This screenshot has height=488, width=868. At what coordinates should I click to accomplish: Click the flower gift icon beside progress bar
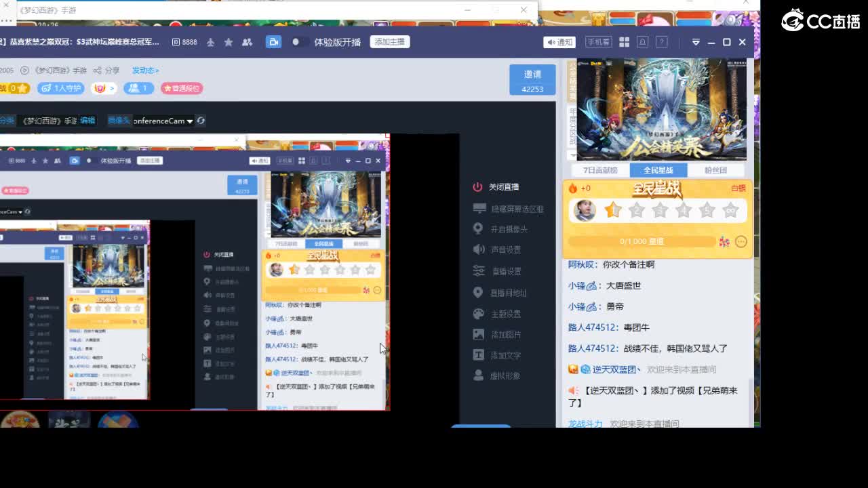coord(724,241)
